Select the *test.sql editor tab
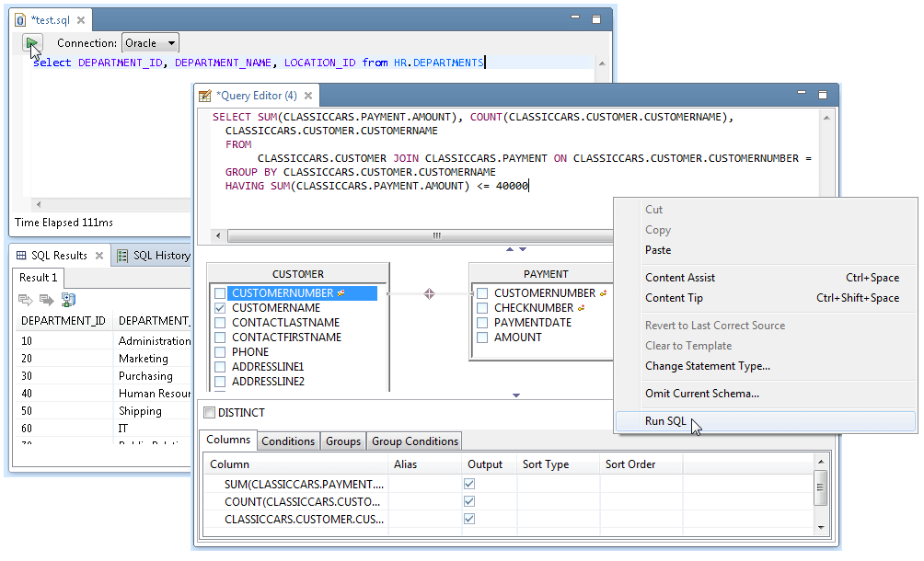 click(x=50, y=20)
